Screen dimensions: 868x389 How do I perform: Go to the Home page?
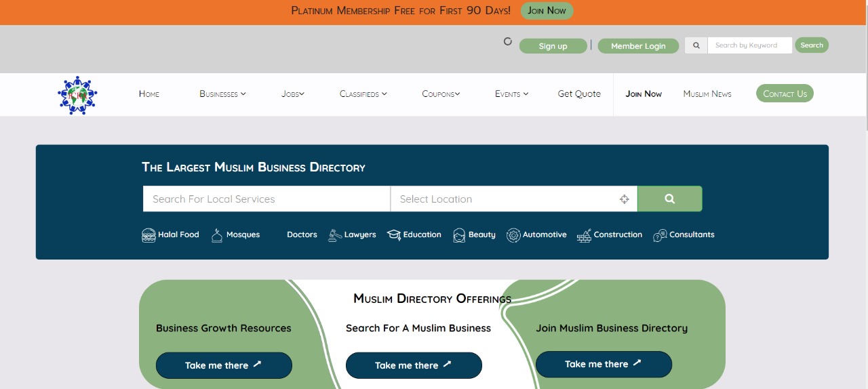click(149, 94)
